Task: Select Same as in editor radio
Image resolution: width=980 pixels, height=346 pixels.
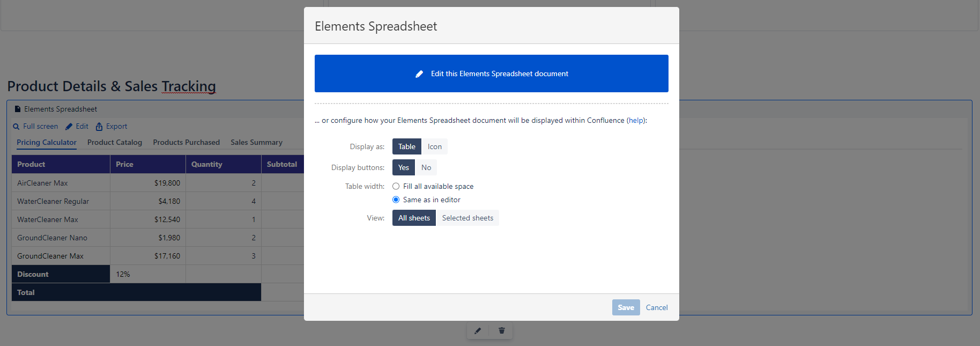Action: click(396, 200)
